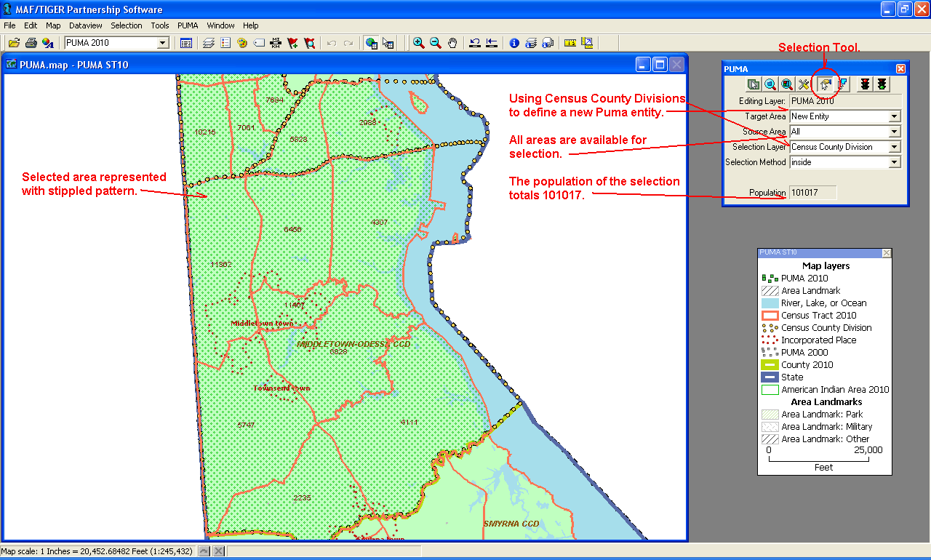Click the River, Lake, or Ocean legend swatch
931x560 pixels.
tap(770, 303)
